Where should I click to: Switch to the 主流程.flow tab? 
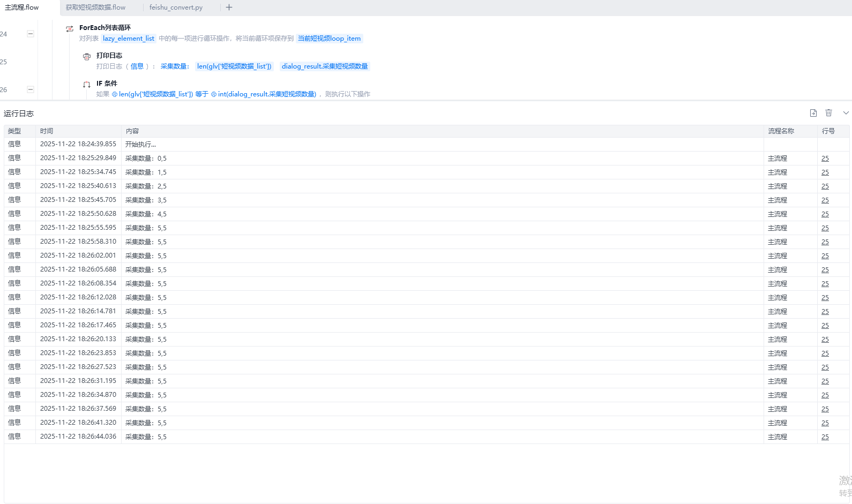point(22,7)
